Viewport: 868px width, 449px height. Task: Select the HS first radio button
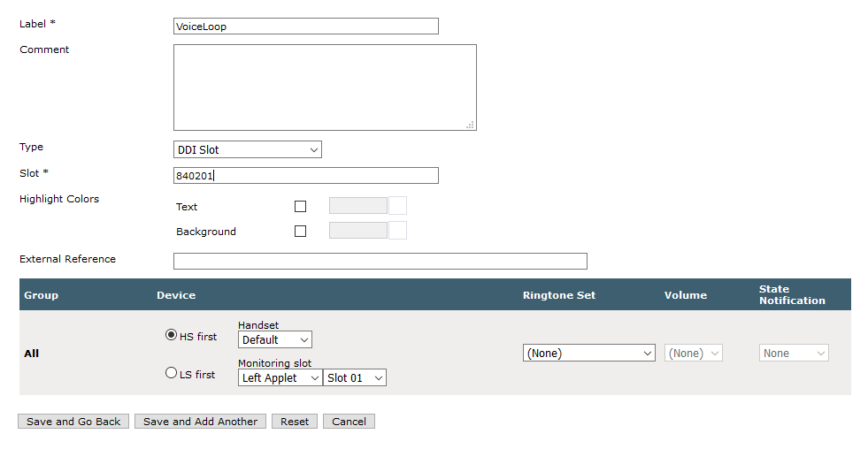coord(171,334)
